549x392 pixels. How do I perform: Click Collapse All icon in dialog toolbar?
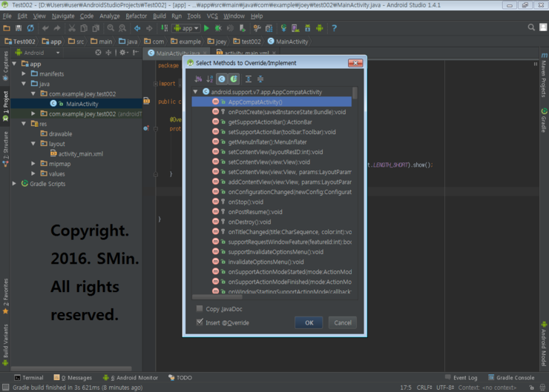(x=260, y=79)
